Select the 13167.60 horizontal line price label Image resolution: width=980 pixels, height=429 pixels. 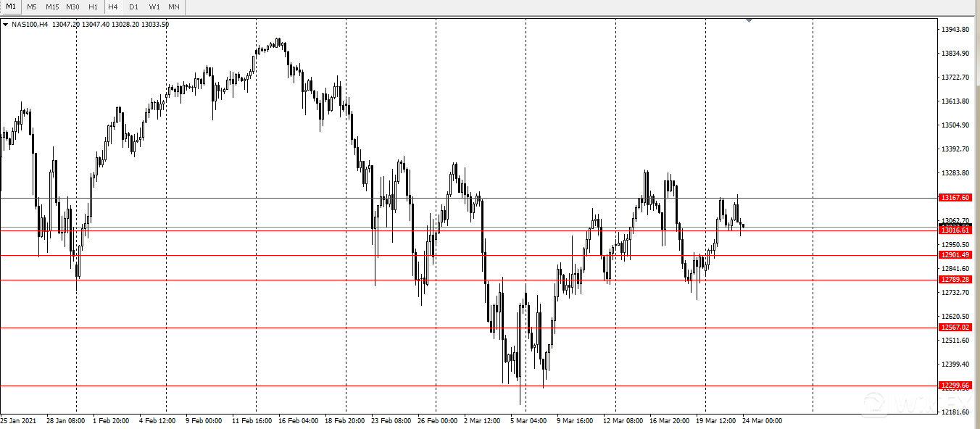(x=955, y=198)
